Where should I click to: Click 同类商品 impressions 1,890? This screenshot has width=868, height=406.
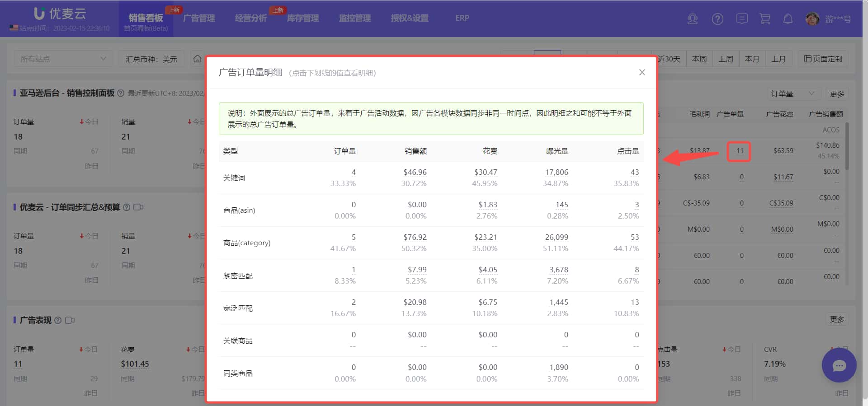(x=559, y=367)
